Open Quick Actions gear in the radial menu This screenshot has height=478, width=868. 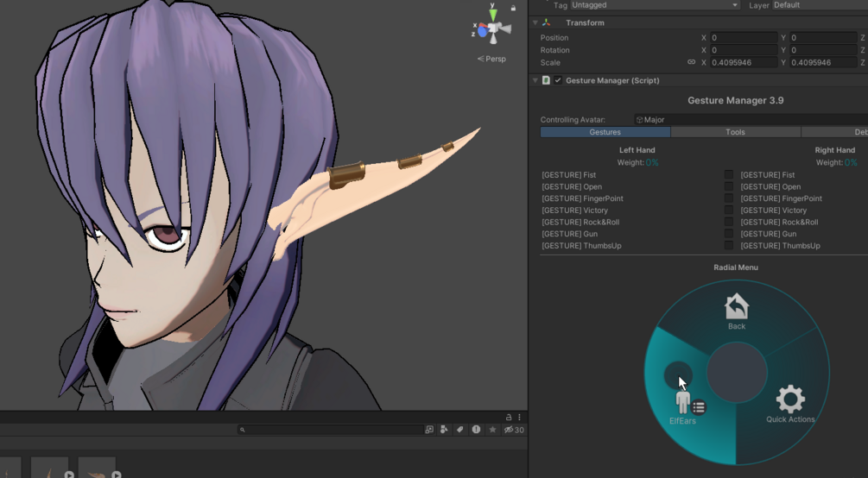click(x=790, y=399)
